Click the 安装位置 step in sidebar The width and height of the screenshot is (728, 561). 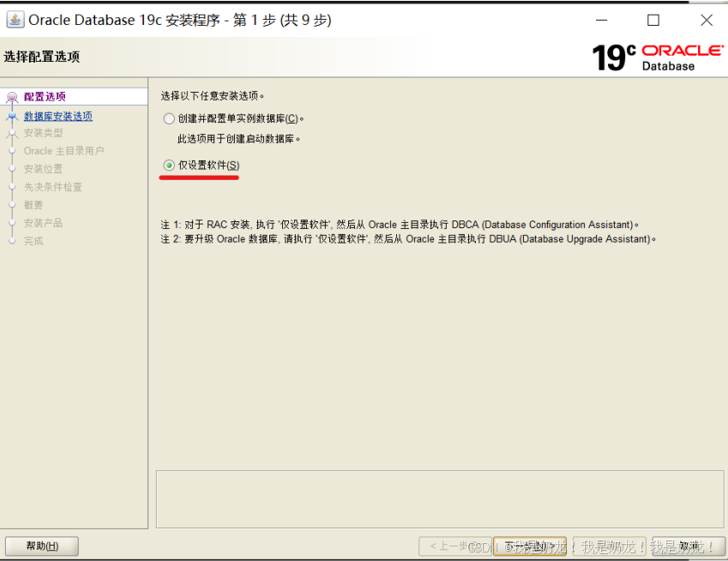click(43, 169)
